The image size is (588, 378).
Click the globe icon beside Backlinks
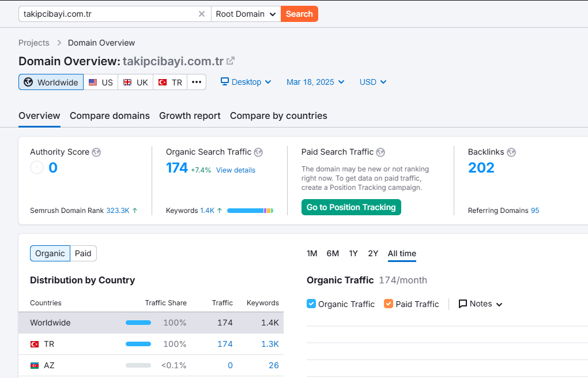(x=511, y=152)
